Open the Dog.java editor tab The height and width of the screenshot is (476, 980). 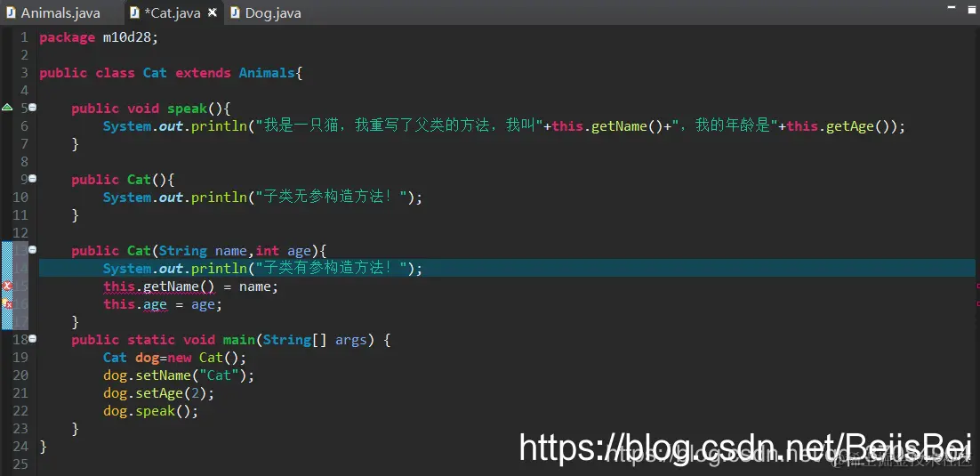[x=266, y=12]
